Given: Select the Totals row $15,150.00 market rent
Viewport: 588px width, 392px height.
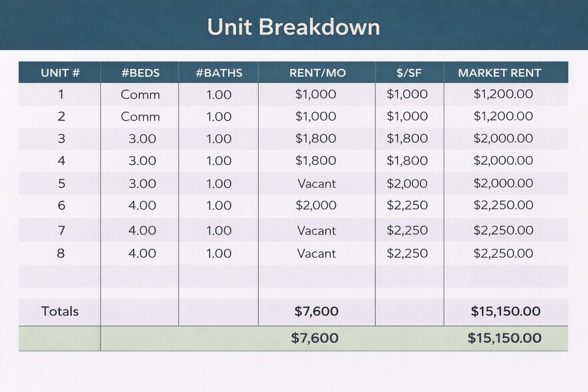Looking at the screenshot, I should (x=505, y=311).
